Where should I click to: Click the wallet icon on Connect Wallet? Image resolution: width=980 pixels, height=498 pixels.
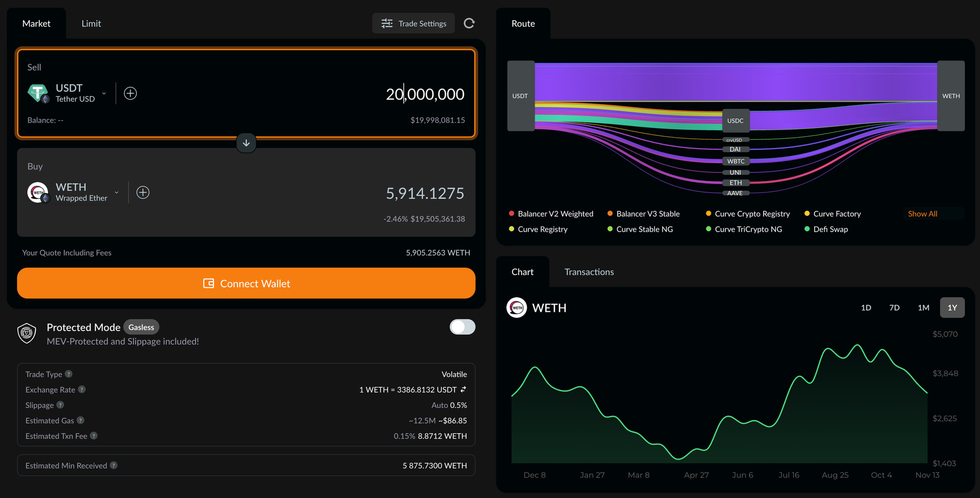click(208, 283)
